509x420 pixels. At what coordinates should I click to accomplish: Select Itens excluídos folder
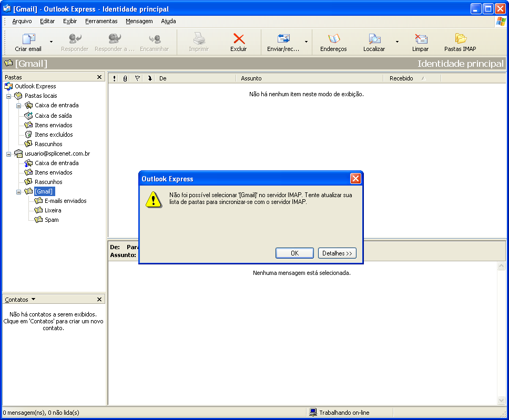[54, 135]
